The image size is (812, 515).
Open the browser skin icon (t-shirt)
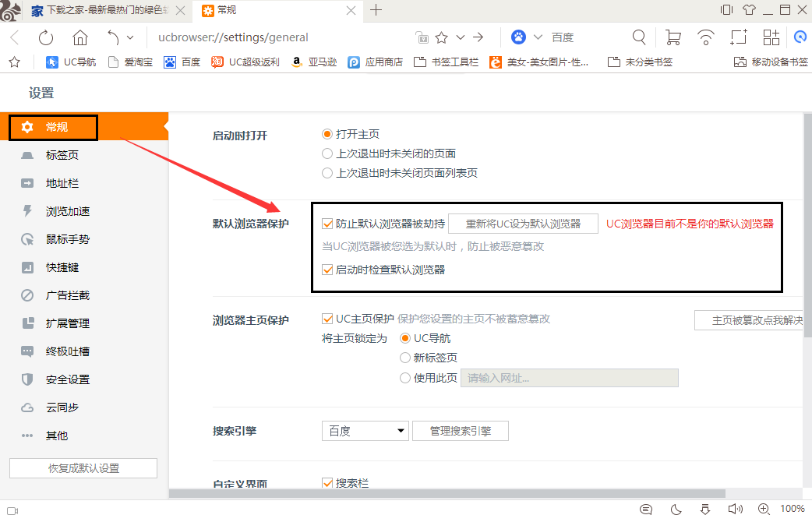[x=749, y=9]
